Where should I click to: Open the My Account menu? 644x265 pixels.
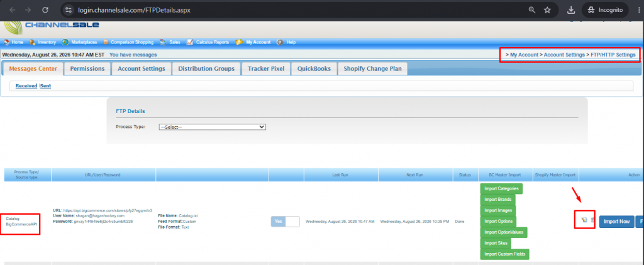coord(258,42)
